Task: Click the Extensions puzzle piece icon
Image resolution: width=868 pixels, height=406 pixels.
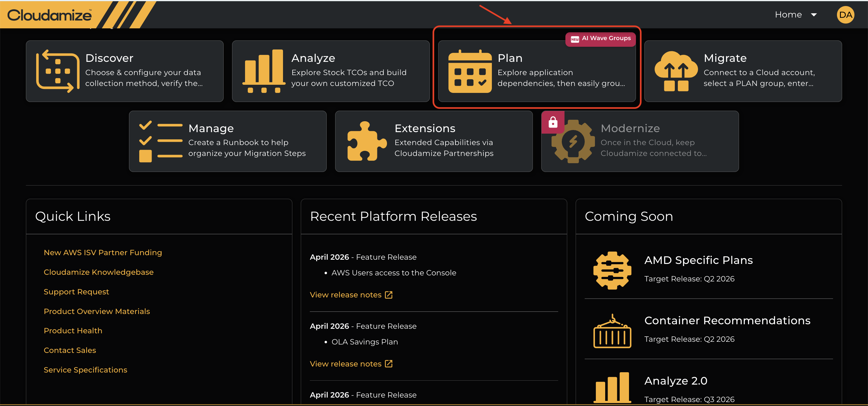Action: click(367, 141)
